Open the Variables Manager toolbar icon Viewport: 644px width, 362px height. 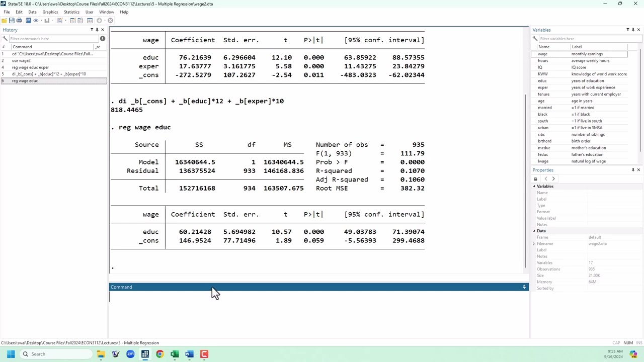point(90,21)
